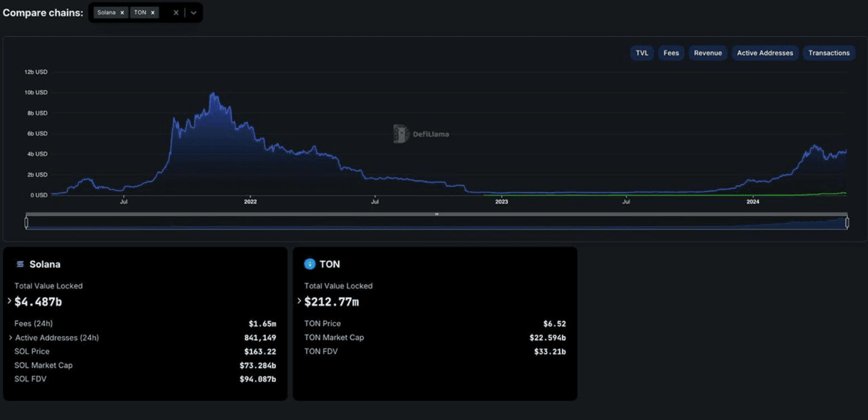Expand the TON Total Value Locked breakdown

coord(299,301)
